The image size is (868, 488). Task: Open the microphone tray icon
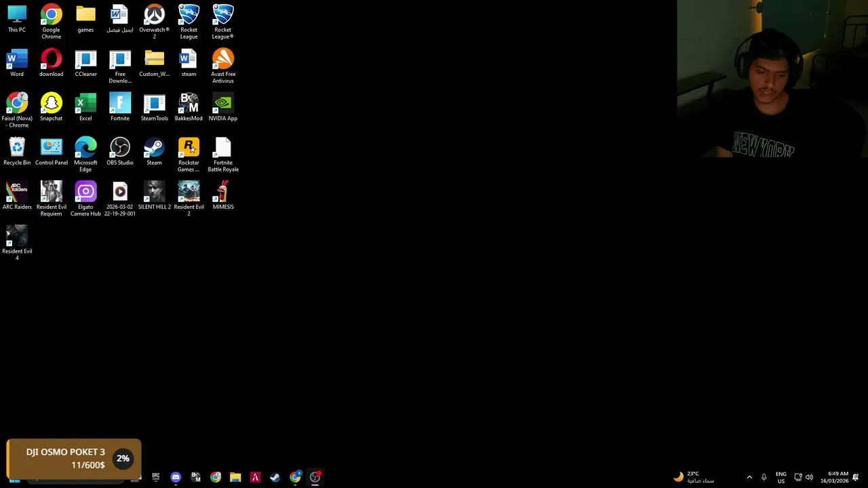(764, 477)
